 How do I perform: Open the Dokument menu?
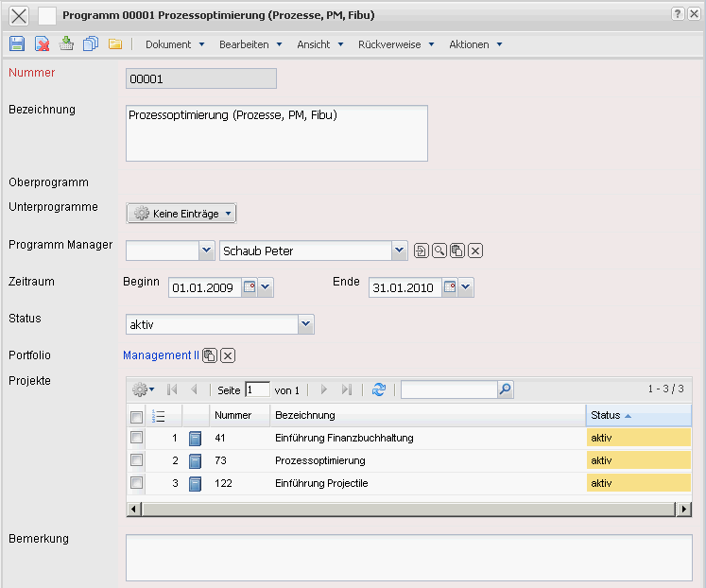174,44
